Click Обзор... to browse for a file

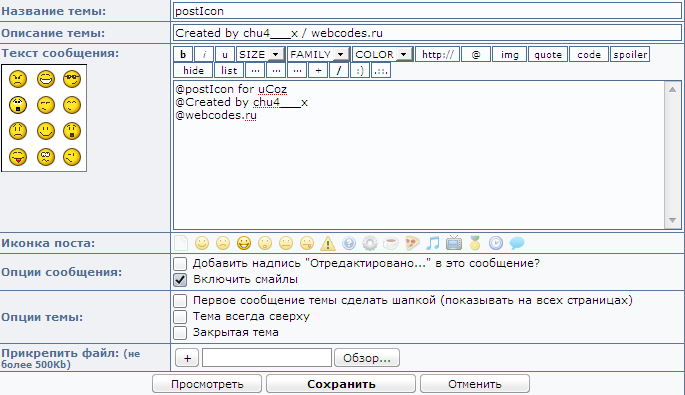(367, 358)
